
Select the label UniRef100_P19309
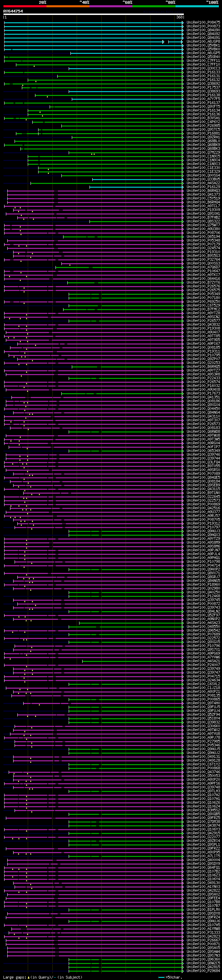point(203,210)
